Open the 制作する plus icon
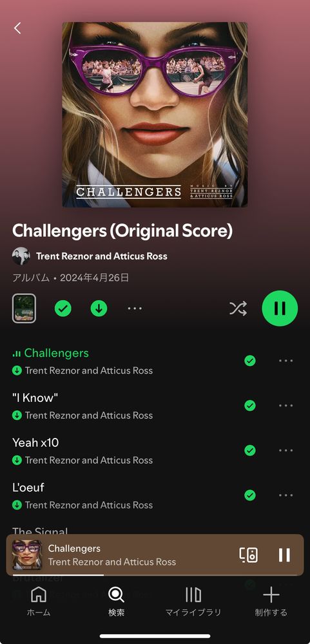Viewport: 310px width, 644px height. coord(271,601)
